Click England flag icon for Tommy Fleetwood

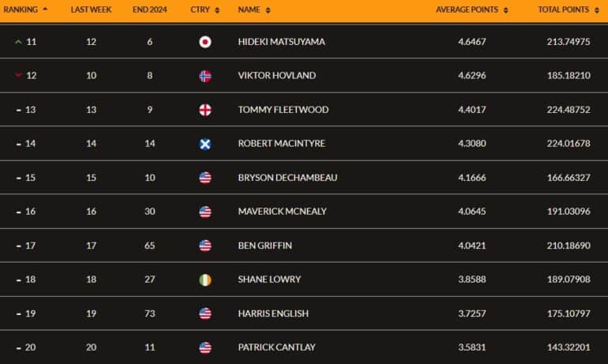[205, 110]
